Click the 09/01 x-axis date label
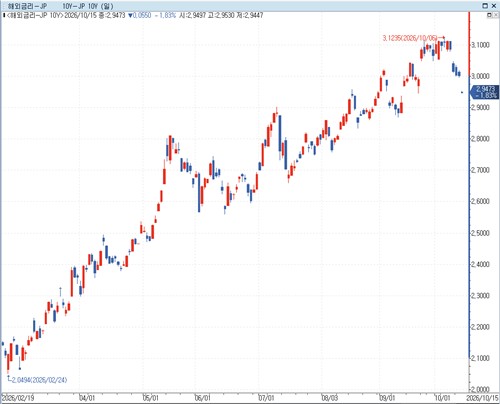The image size is (500, 404). 387,398
